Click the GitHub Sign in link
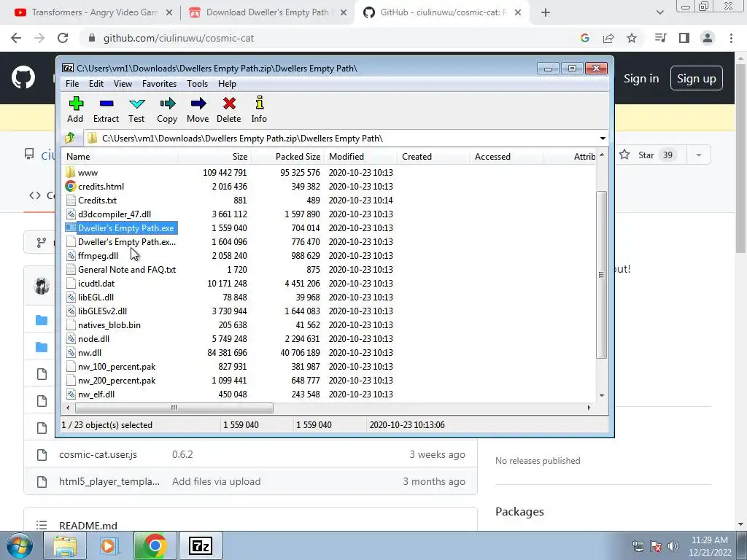747x560 pixels. [641, 79]
